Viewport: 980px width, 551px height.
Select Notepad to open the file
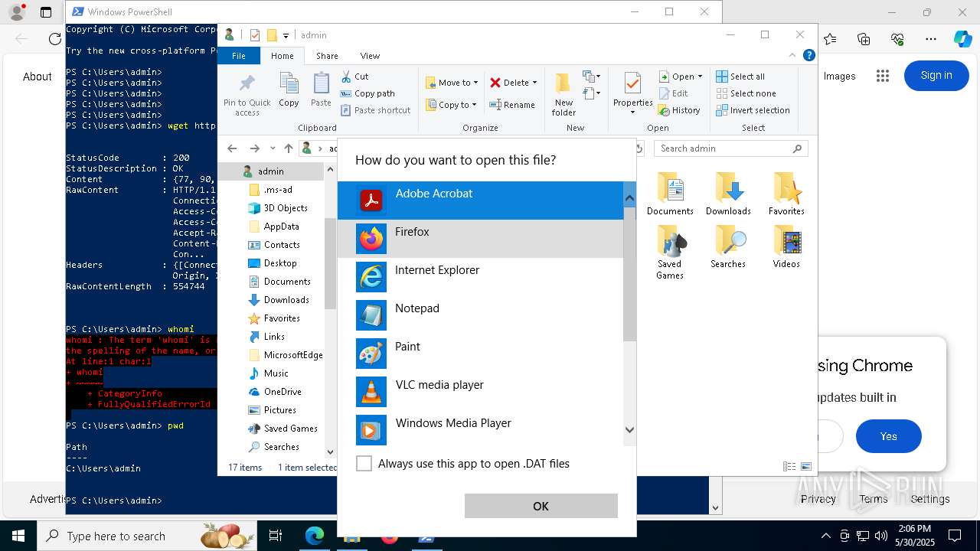[481, 315]
